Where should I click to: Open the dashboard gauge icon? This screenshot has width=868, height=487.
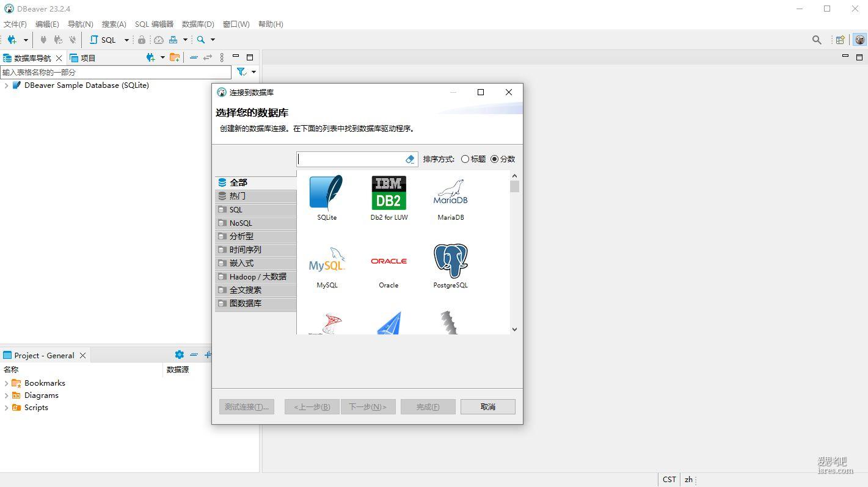point(159,40)
